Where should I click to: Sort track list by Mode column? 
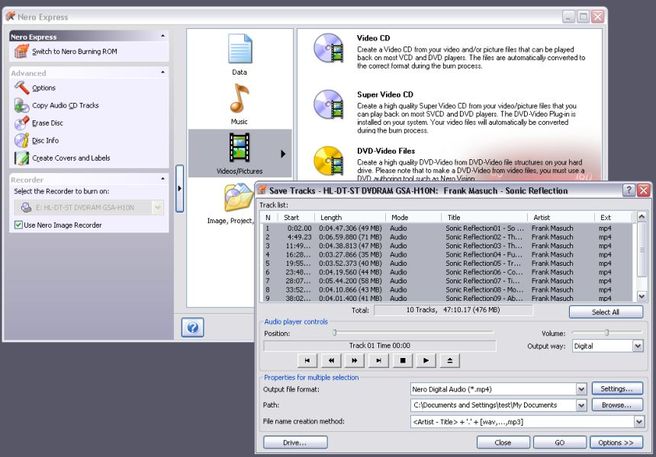(x=413, y=217)
